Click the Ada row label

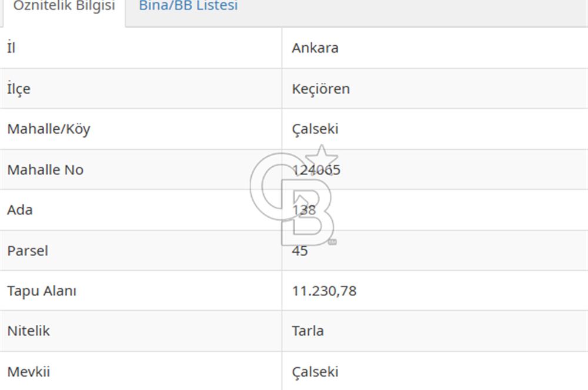(x=20, y=210)
